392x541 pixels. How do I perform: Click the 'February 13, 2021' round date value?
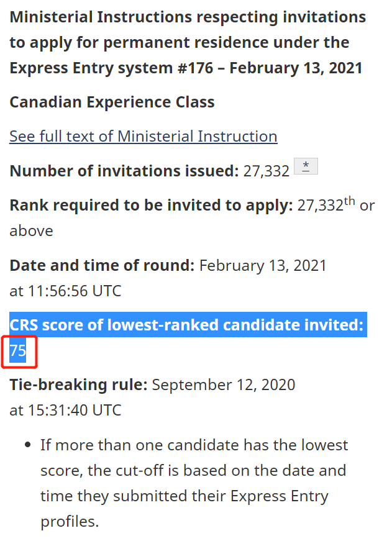pos(263,266)
